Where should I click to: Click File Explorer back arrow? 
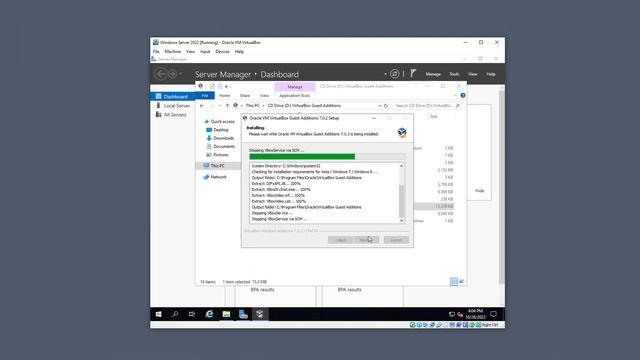202,106
